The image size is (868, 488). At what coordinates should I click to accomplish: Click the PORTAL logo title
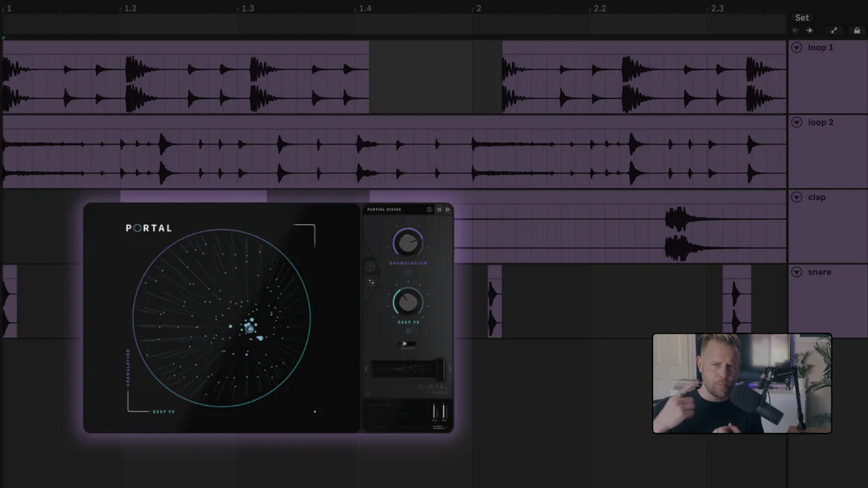(x=149, y=228)
